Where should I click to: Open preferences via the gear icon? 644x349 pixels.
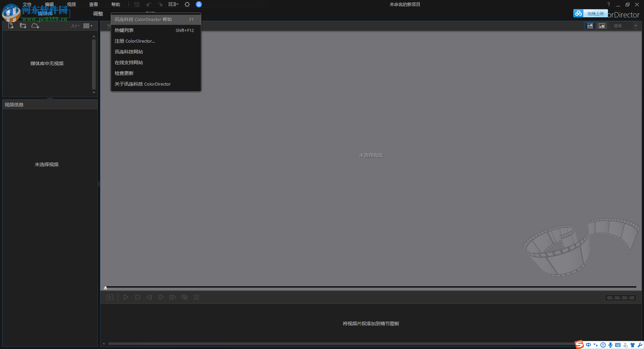(187, 4)
